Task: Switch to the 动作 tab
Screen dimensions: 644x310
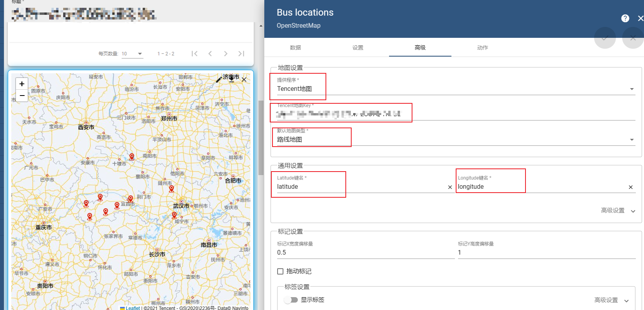Action: click(x=483, y=48)
